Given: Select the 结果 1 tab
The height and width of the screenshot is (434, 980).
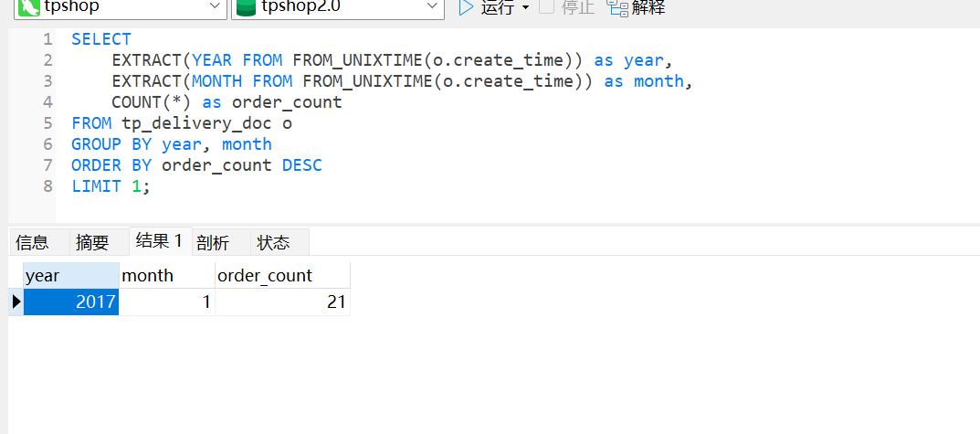Looking at the screenshot, I should point(160,241).
